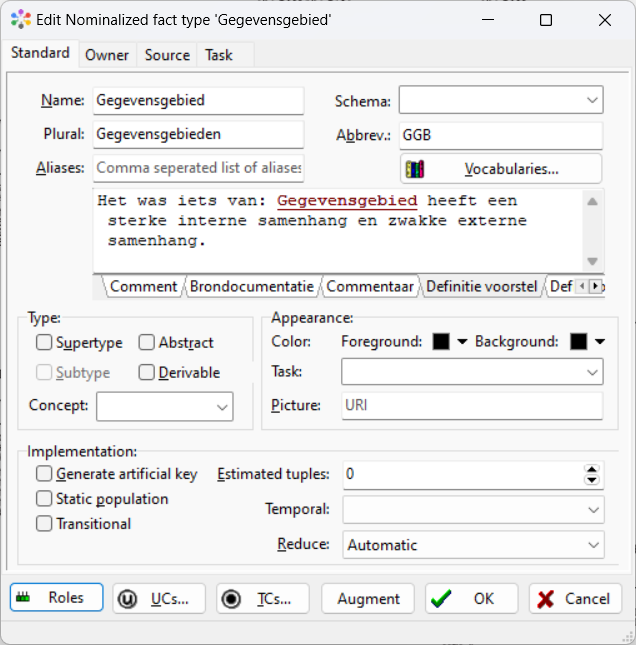Enable the Supertype checkbox
Viewport: 636px width, 645px height.
point(44,343)
